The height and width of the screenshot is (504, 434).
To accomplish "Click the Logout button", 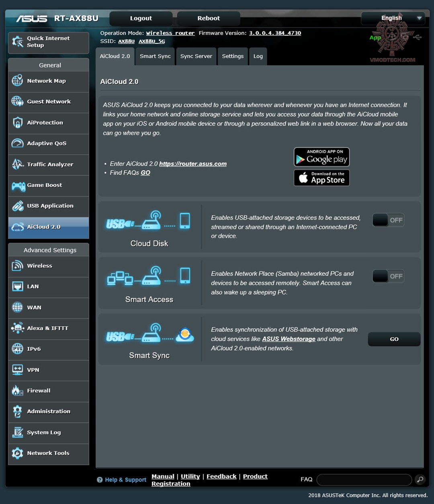I will (x=141, y=19).
